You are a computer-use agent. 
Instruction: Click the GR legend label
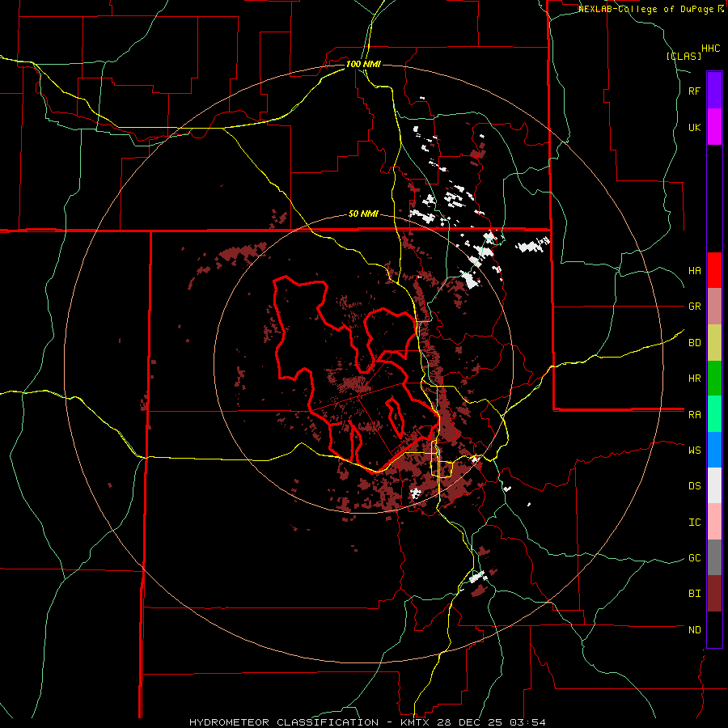pyautogui.click(x=694, y=307)
